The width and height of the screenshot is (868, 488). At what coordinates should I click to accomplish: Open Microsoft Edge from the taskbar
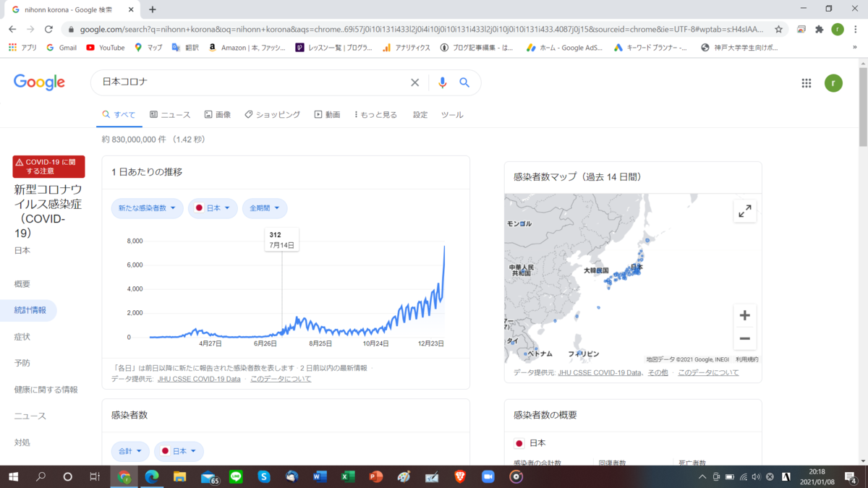pyautogui.click(x=152, y=476)
